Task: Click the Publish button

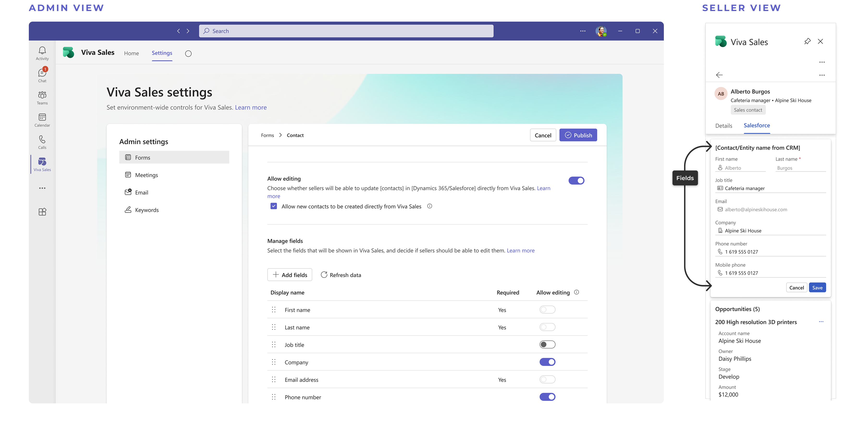Action: (578, 135)
